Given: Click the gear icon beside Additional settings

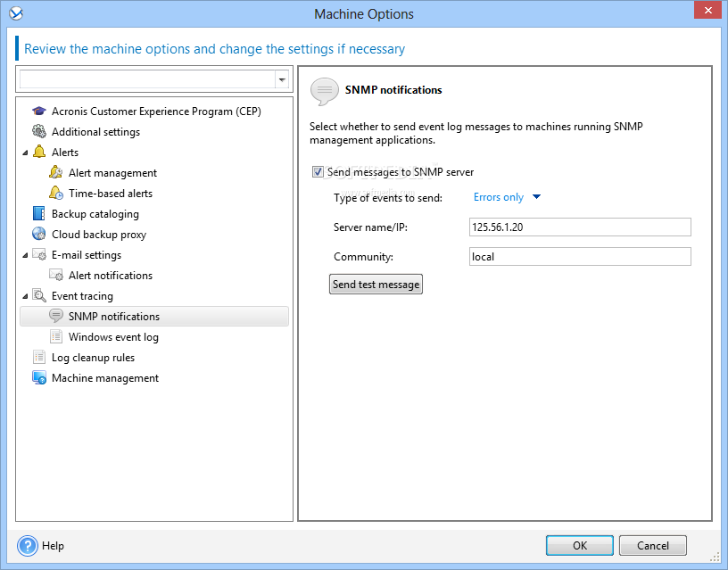Looking at the screenshot, I should click(x=39, y=132).
